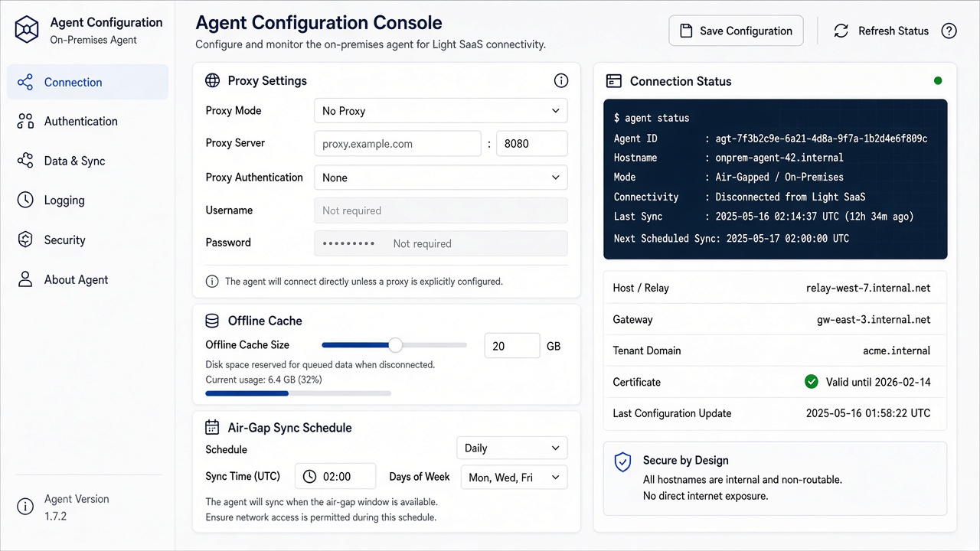
Task: Click the Connection Status terminal icon
Action: 613,81
